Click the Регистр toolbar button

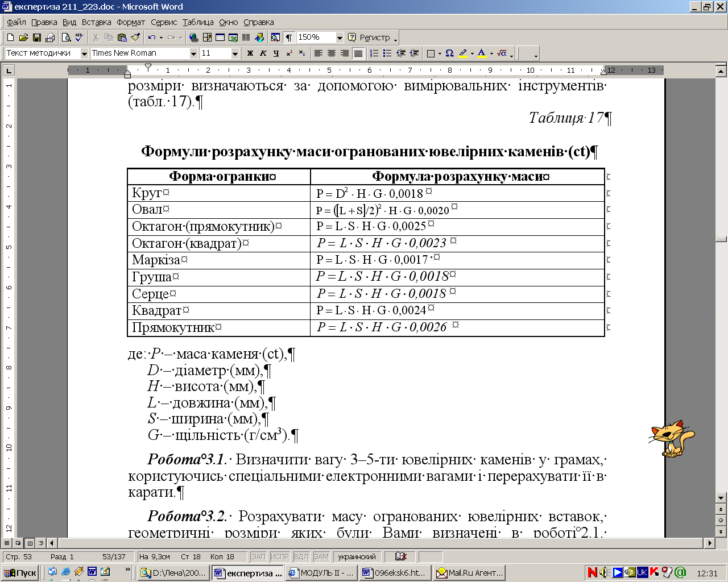coord(369,38)
